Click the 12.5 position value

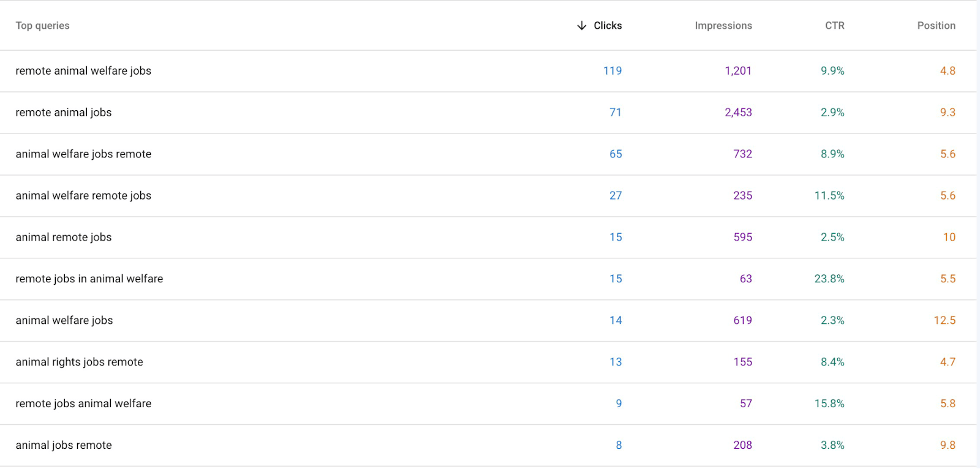click(944, 321)
